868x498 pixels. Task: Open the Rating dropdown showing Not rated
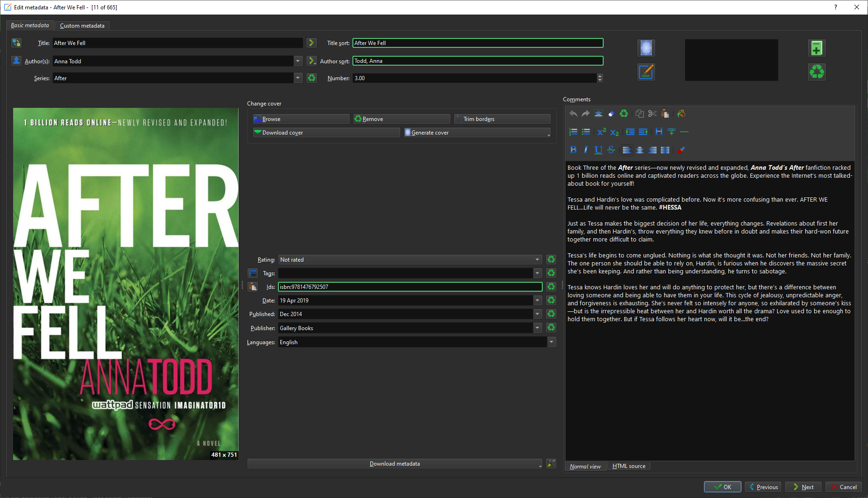pos(538,259)
